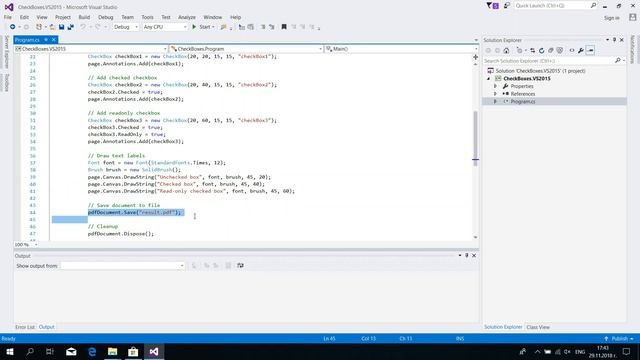
Task: Click the Windows Start button
Action: tap(10, 352)
